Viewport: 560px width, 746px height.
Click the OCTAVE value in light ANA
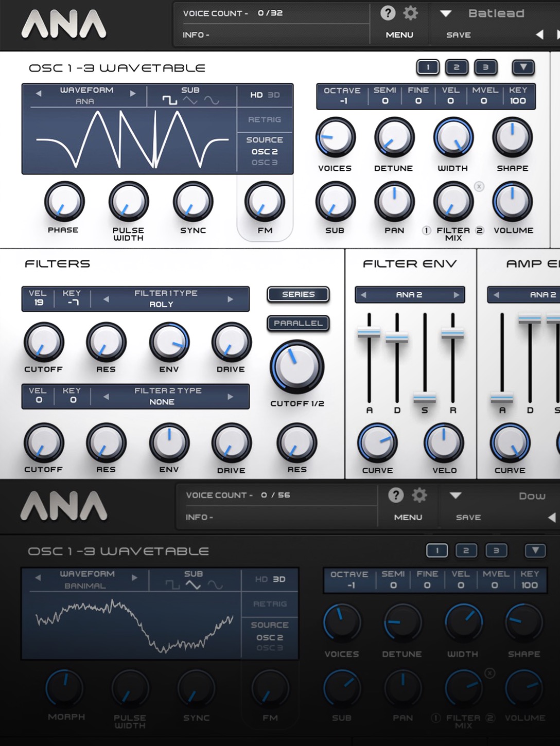pyautogui.click(x=343, y=101)
